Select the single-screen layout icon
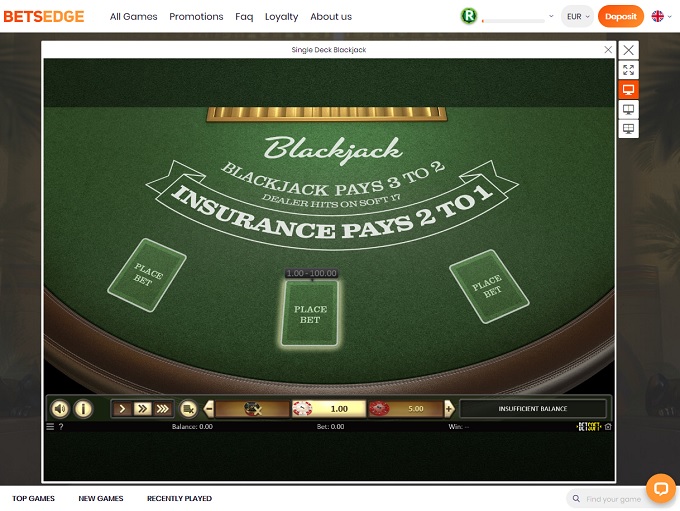 pyautogui.click(x=628, y=90)
